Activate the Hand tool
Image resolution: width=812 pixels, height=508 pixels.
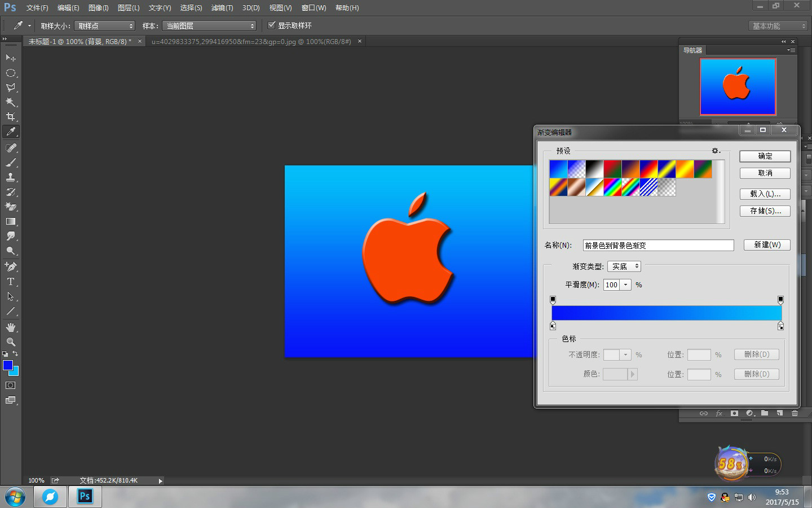[x=11, y=327]
